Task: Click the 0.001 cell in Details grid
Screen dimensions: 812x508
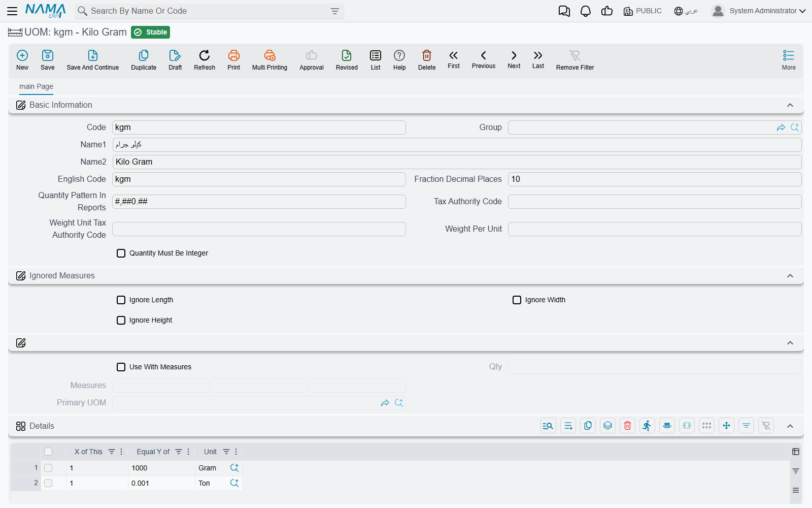Action: (161, 483)
